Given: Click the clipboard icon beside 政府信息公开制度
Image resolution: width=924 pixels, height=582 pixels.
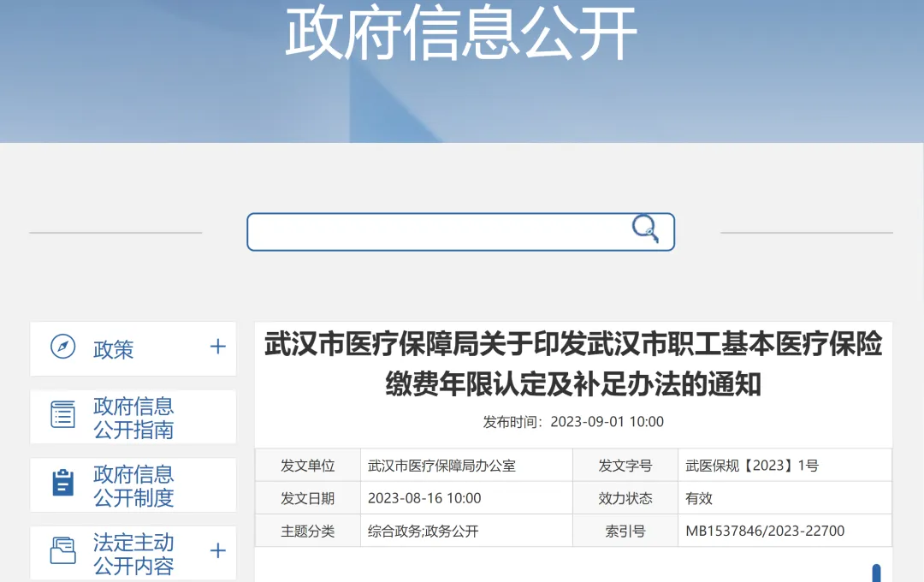Looking at the screenshot, I should coord(62,484).
